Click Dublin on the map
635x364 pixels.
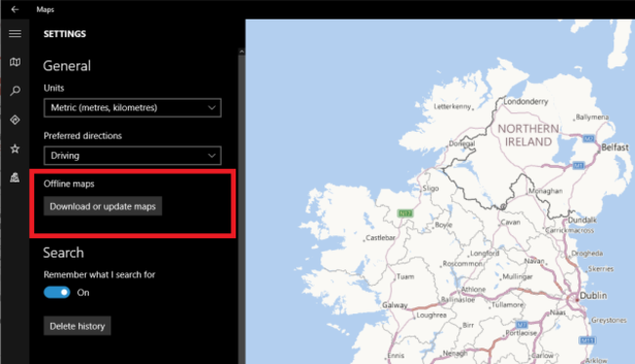click(593, 296)
